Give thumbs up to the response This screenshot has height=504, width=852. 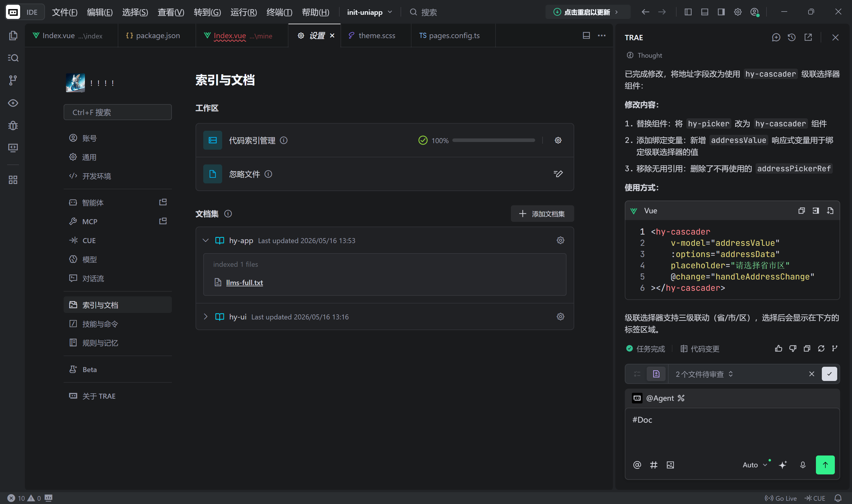click(x=778, y=348)
